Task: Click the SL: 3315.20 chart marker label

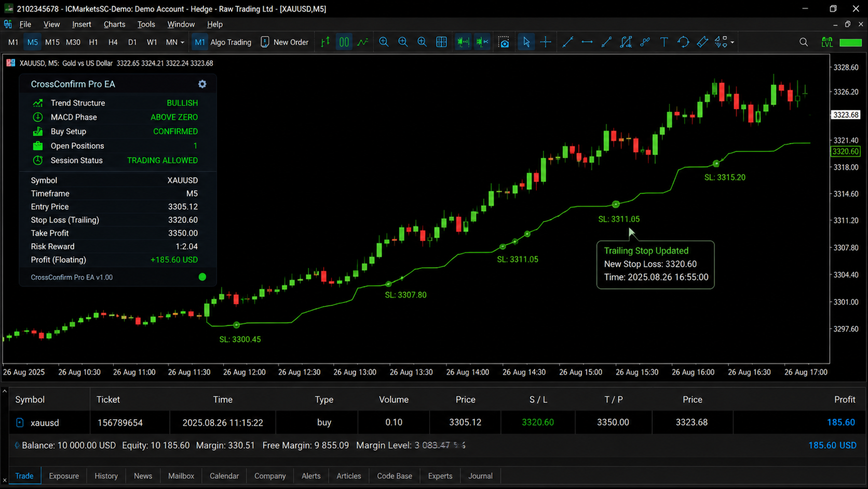Action: click(x=725, y=177)
